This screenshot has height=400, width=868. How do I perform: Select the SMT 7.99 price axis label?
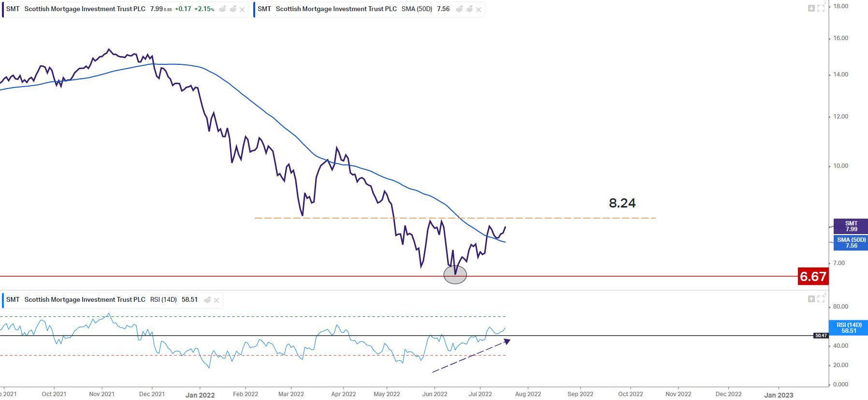click(x=851, y=226)
